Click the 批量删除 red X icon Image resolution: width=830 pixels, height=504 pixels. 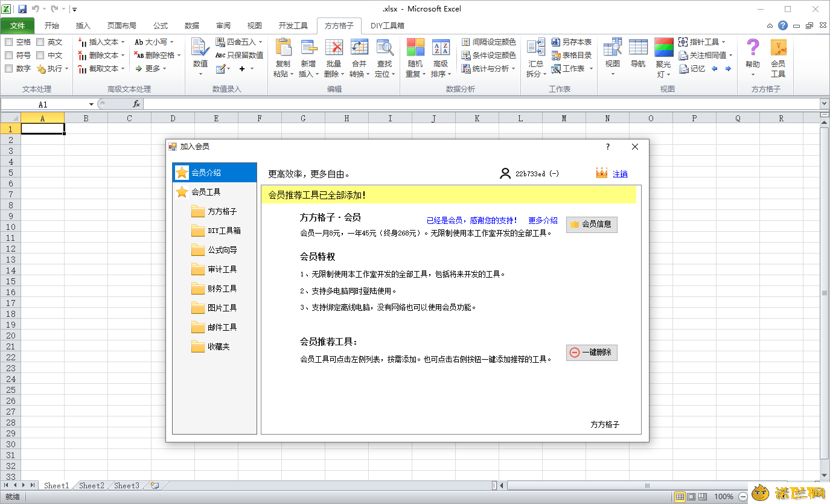point(334,48)
